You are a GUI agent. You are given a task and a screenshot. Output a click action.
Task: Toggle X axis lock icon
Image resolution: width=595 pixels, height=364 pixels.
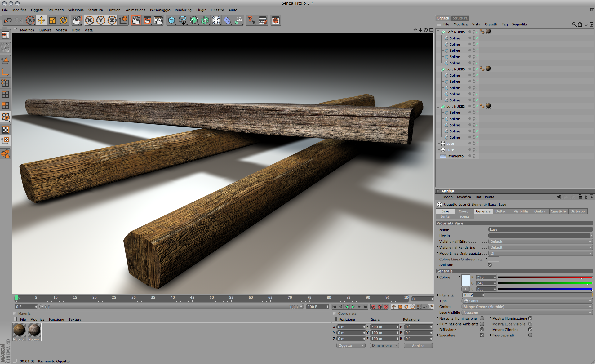[x=90, y=20]
